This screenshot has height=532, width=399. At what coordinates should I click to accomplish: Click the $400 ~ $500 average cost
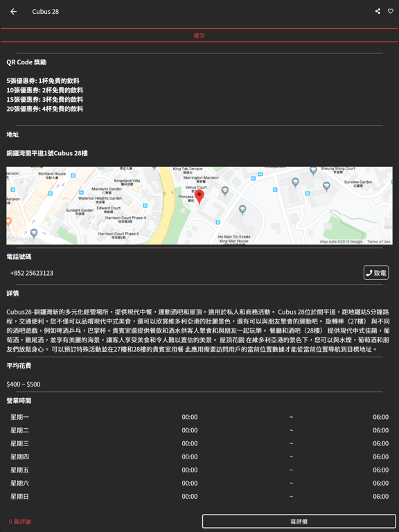(x=24, y=384)
